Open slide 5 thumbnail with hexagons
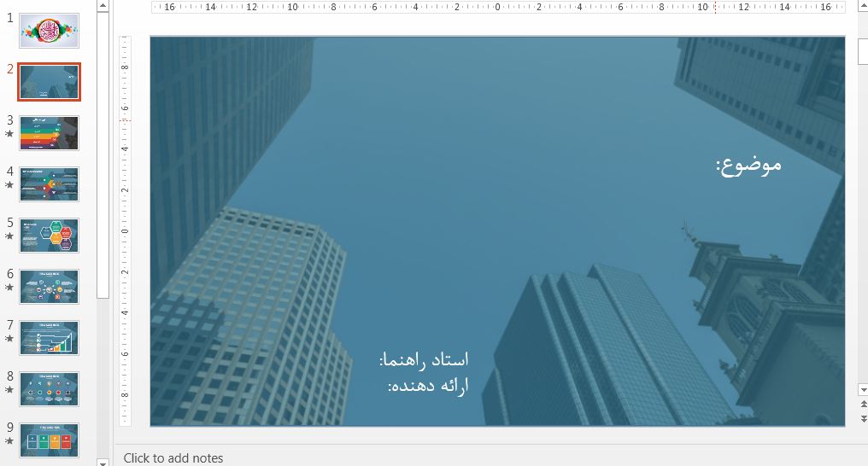Image resolution: width=868 pixels, height=466 pixels. click(x=50, y=236)
